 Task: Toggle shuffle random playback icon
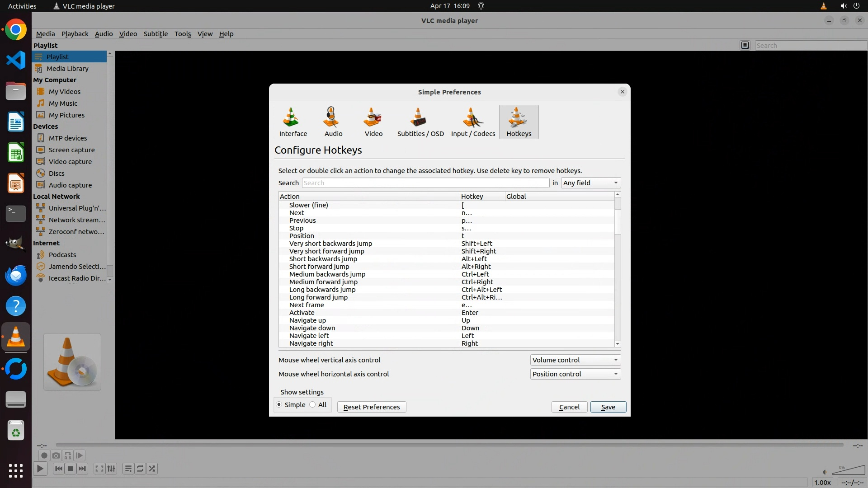[x=152, y=469]
